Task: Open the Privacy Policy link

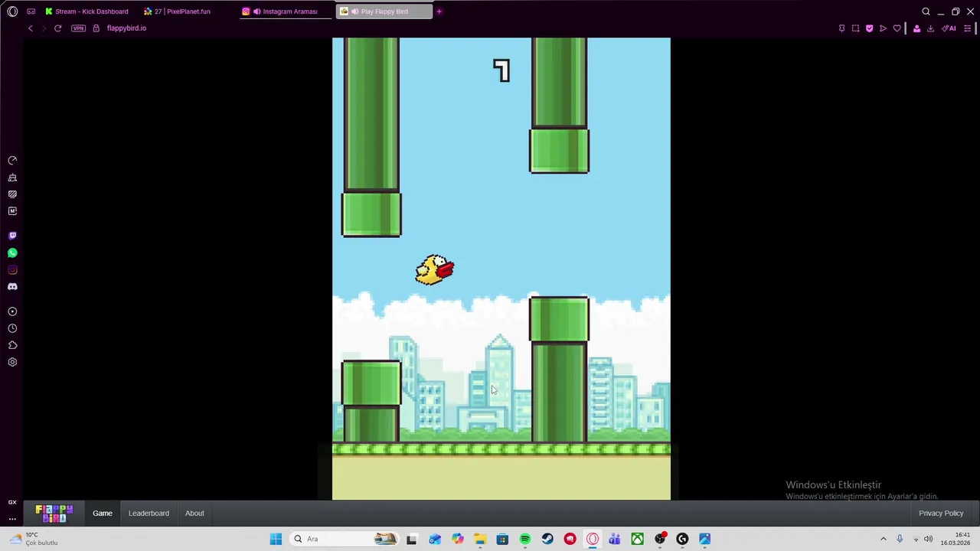Action: coord(941,514)
